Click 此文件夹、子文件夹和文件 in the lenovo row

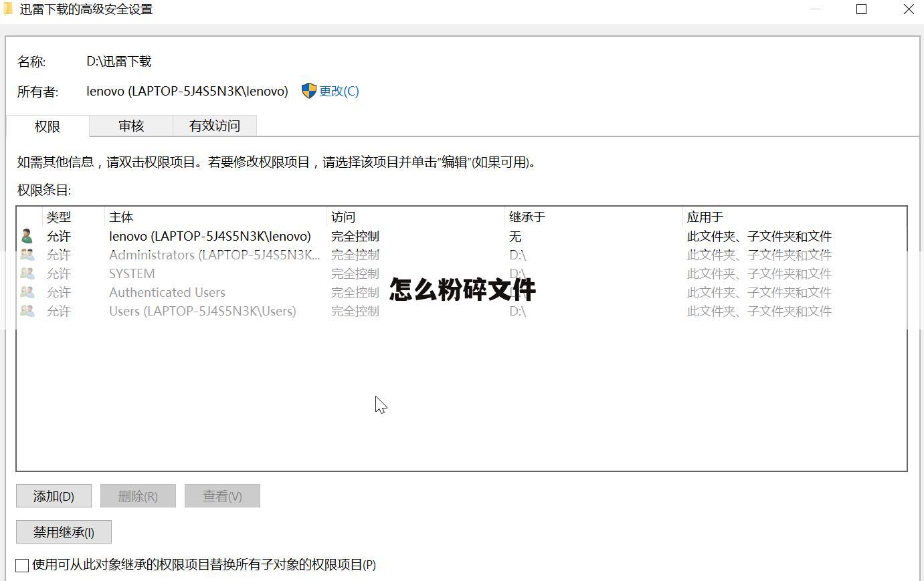(x=759, y=236)
